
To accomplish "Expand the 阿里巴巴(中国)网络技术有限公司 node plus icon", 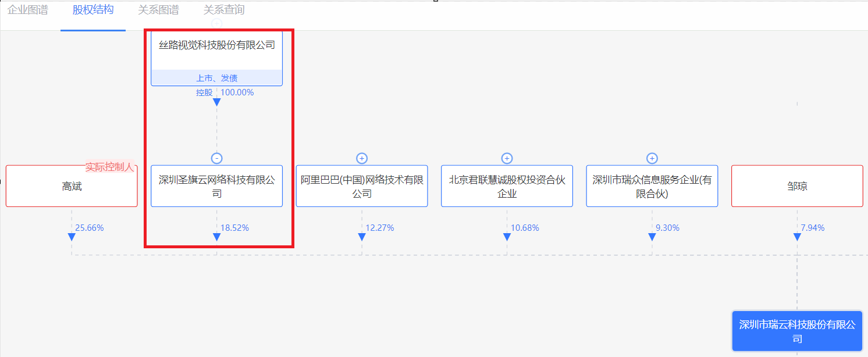I will point(361,158).
